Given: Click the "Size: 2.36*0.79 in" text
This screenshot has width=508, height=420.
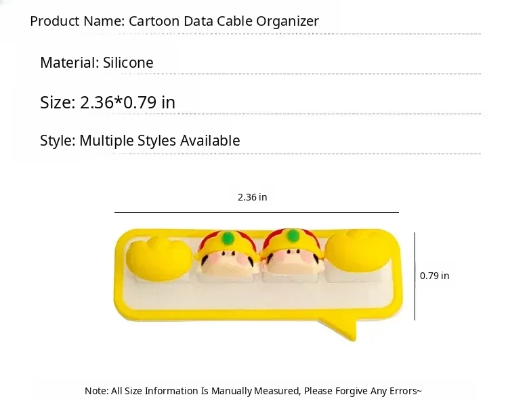Looking at the screenshot, I should (108, 102).
